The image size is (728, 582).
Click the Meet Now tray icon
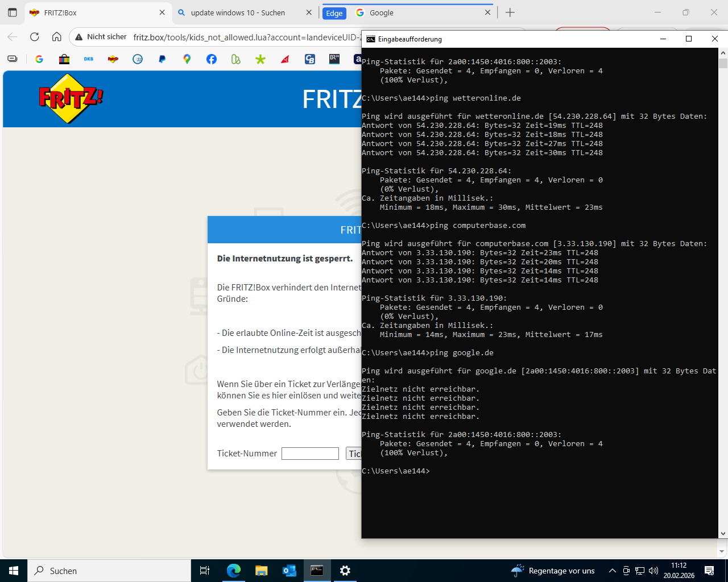[626, 571]
